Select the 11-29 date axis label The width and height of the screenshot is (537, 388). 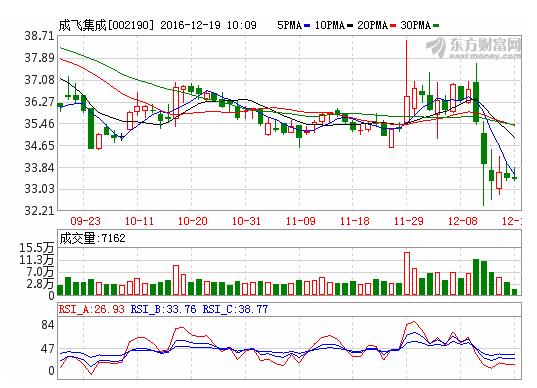pos(409,221)
